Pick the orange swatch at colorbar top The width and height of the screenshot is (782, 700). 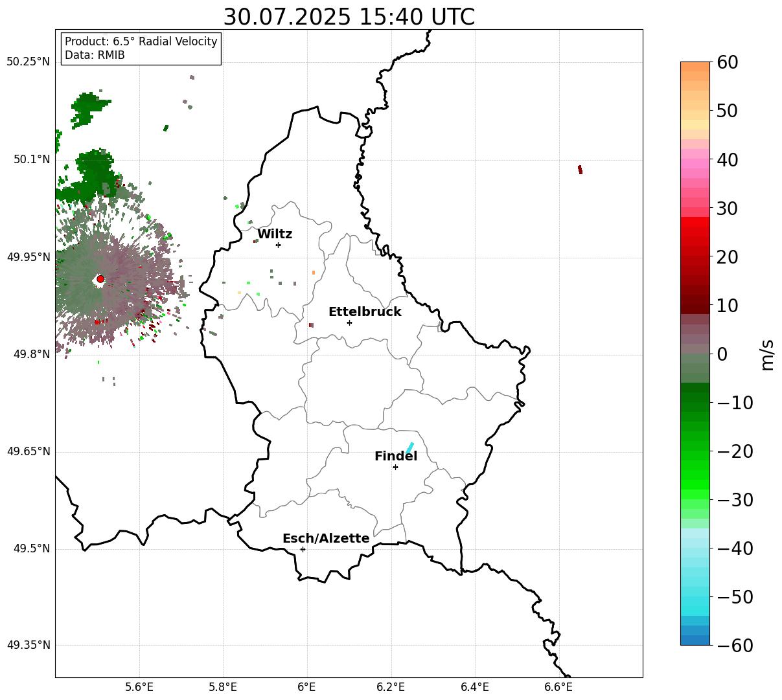[695, 67]
